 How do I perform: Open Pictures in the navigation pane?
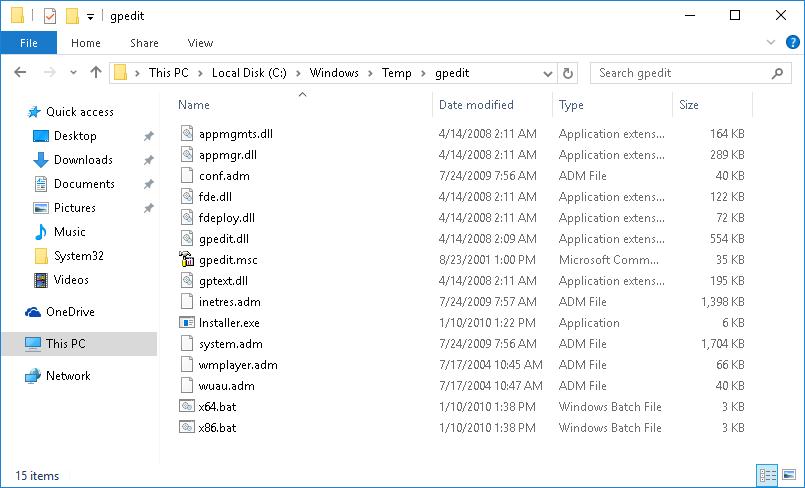pos(74,208)
